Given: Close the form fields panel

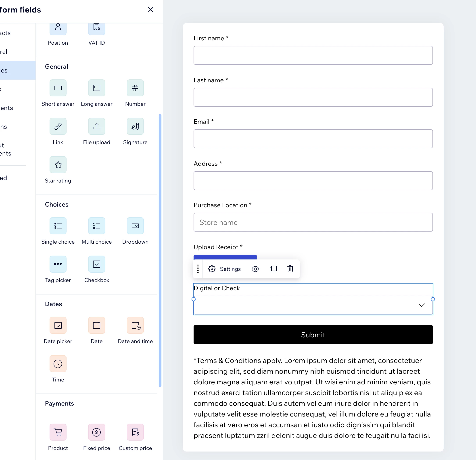Looking at the screenshot, I should click(x=150, y=10).
